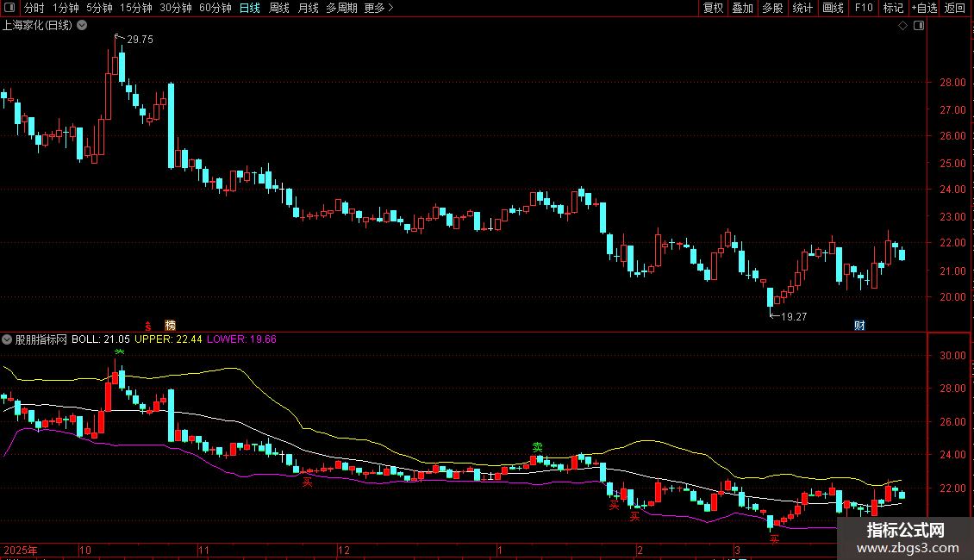Click the 榜 ranking marker icon

[170, 326]
